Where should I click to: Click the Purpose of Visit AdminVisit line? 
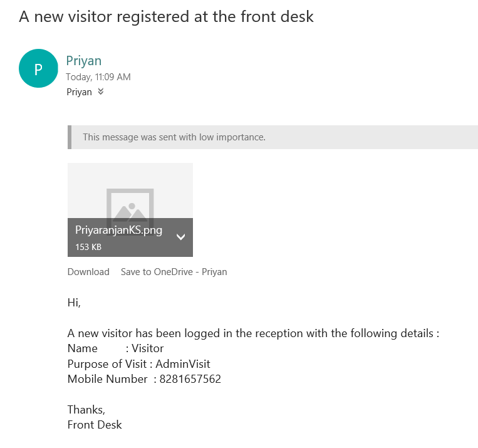pos(138,364)
